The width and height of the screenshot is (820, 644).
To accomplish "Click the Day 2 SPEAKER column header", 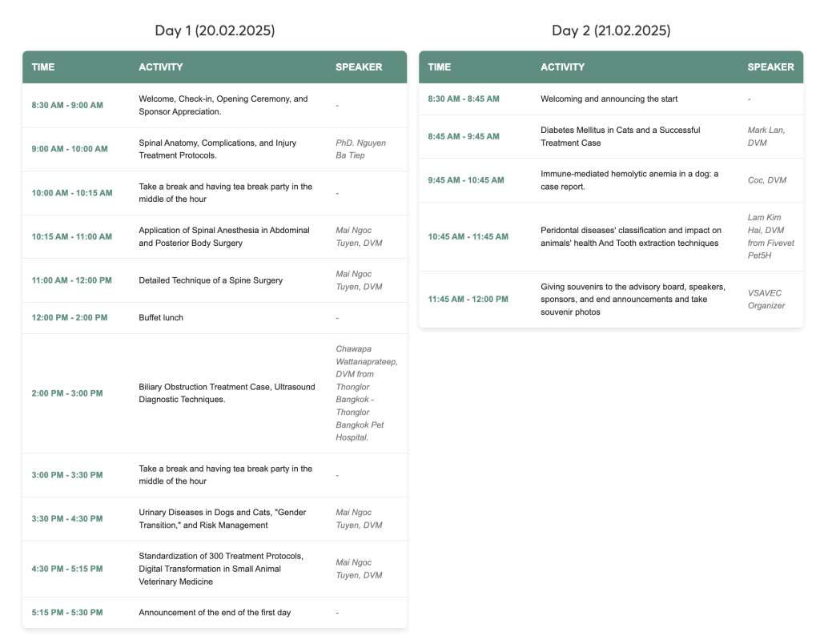I will pos(771,67).
